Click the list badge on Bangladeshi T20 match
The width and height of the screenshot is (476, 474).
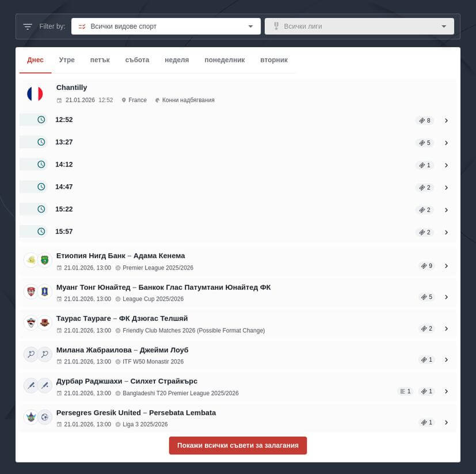[x=405, y=391]
